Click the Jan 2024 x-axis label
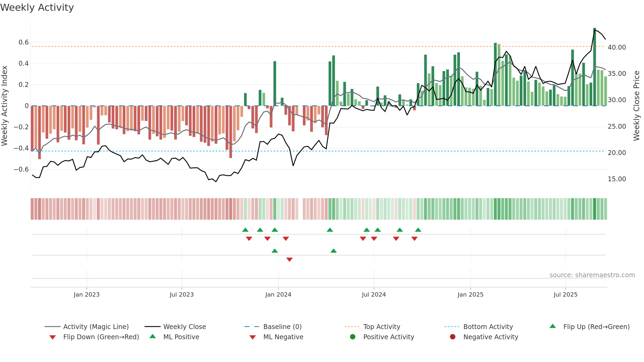 coord(278,294)
